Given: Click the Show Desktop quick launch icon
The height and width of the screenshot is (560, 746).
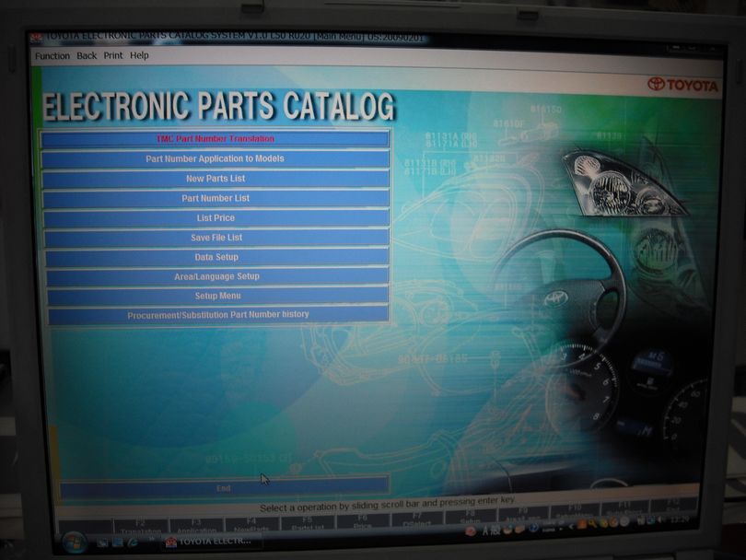Looking at the screenshot, I should coord(102,542).
